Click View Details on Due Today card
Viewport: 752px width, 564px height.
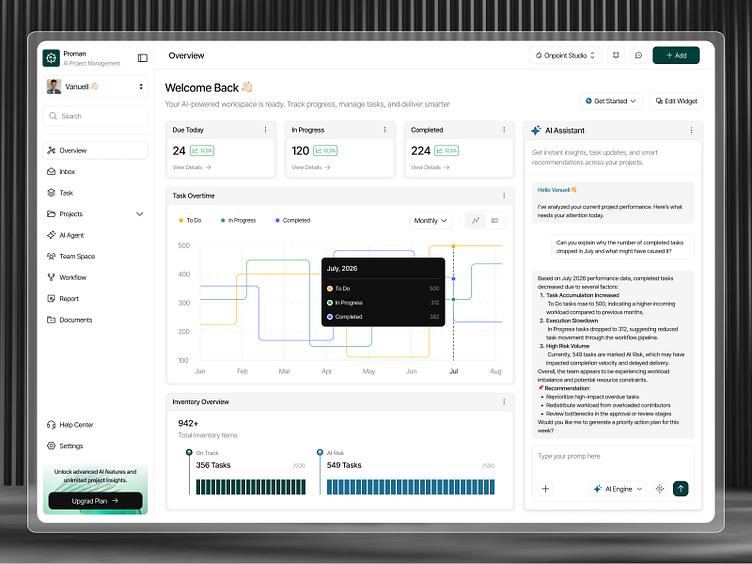click(191, 167)
